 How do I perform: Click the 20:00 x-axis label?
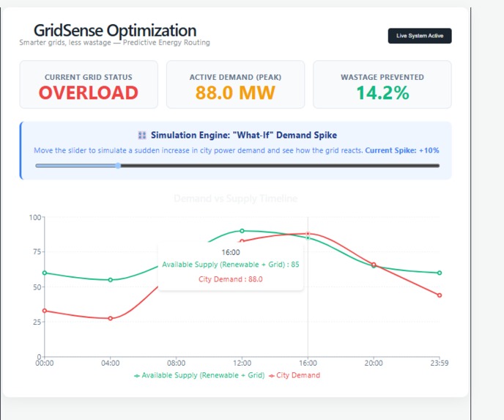click(374, 363)
